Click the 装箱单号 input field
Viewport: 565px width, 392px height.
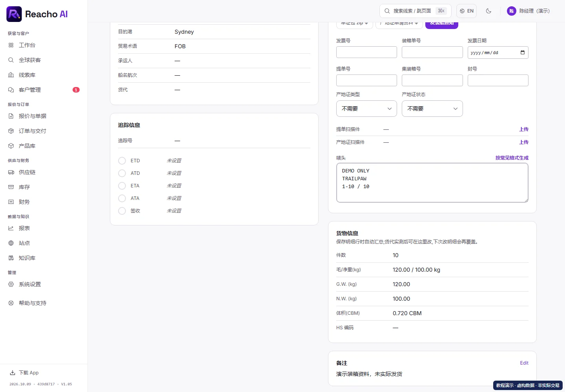tap(432, 52)
